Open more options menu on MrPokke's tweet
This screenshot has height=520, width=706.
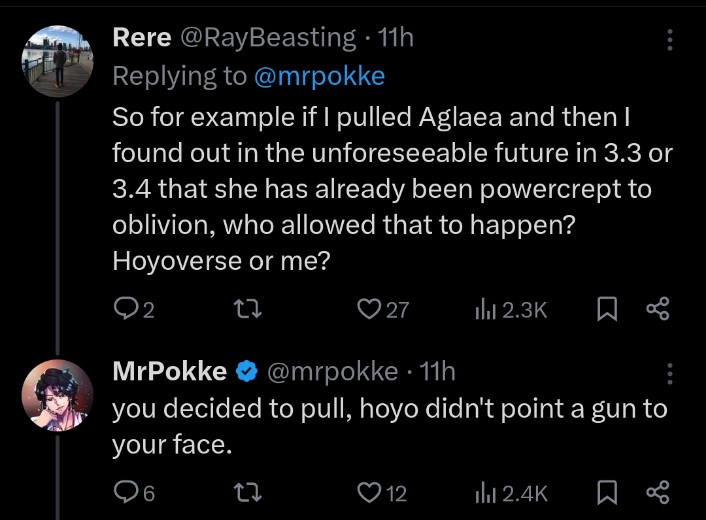point(670,374)
